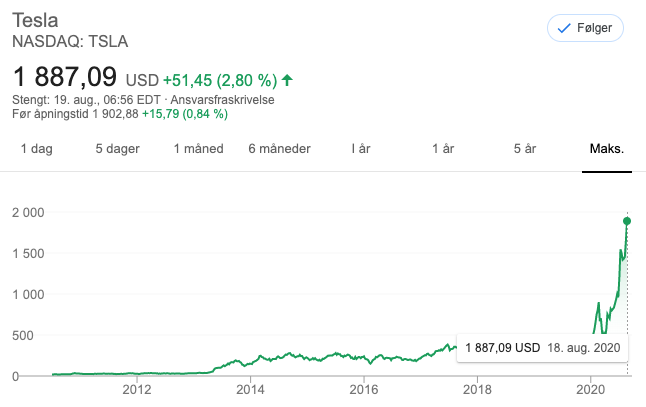Click the 2014 label on the x-axis
Viewport: 646px width, 407px height.
(x=250, y=389)
